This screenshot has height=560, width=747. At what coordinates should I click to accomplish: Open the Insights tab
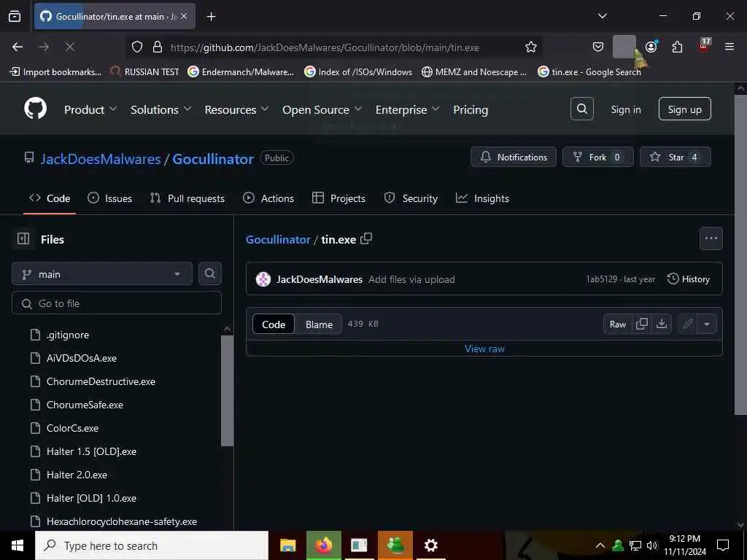click(482, 198)
